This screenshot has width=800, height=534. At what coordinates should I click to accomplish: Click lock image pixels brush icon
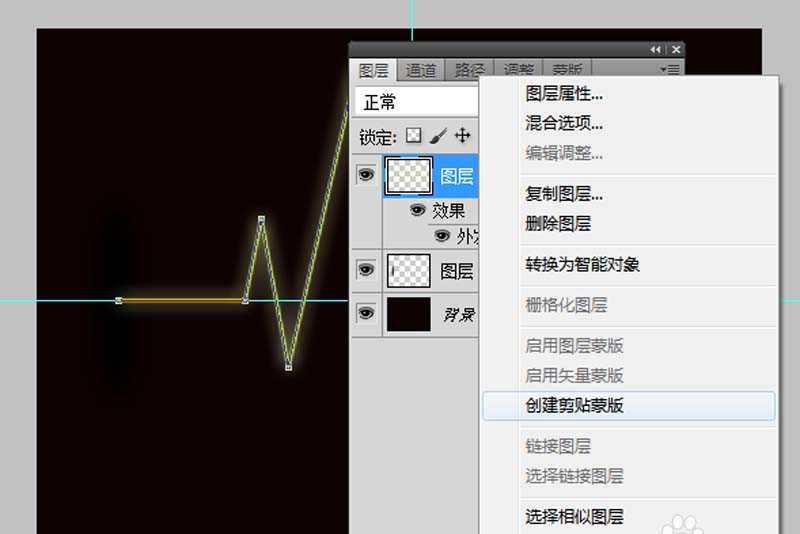(x=438, y=136)
